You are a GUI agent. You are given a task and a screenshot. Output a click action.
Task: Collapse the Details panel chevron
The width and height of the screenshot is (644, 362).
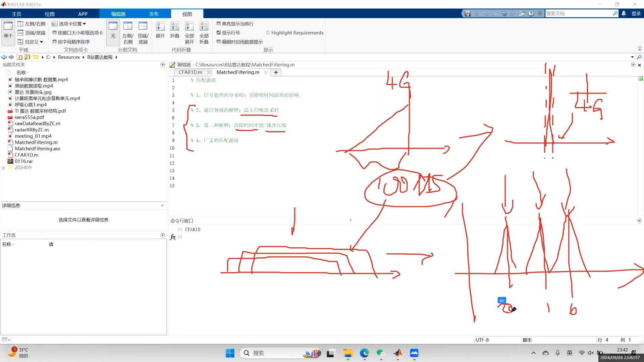click(162, 205)
